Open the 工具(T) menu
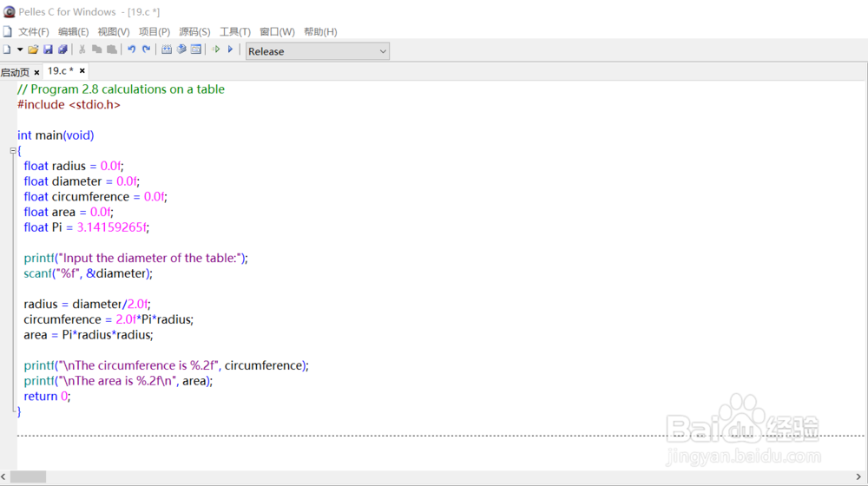This screenshot has height=486, width=868. pos(234,31)
